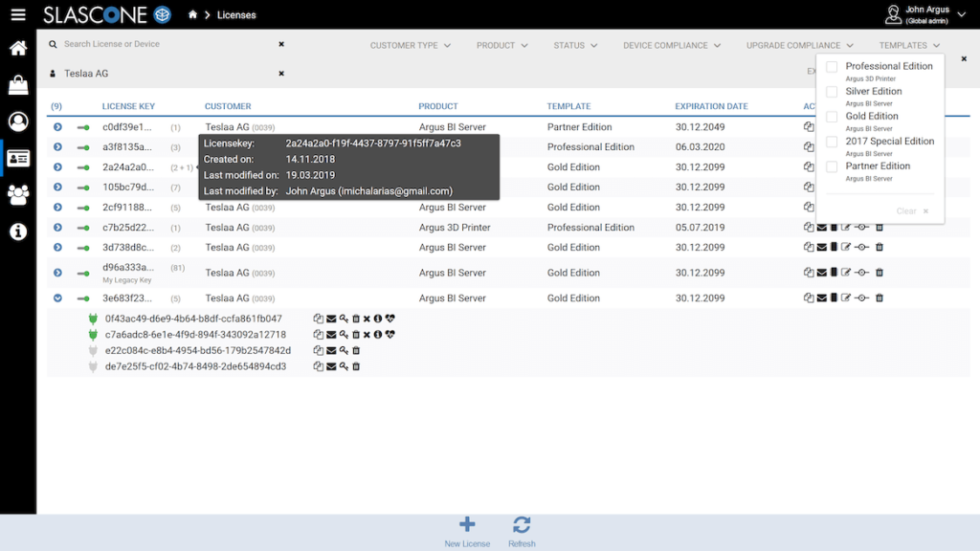Image resolution: width=980 pixels, height=551 pixels.
Task: Open the Customer Type filter dropdown
Action: (411, 45)
